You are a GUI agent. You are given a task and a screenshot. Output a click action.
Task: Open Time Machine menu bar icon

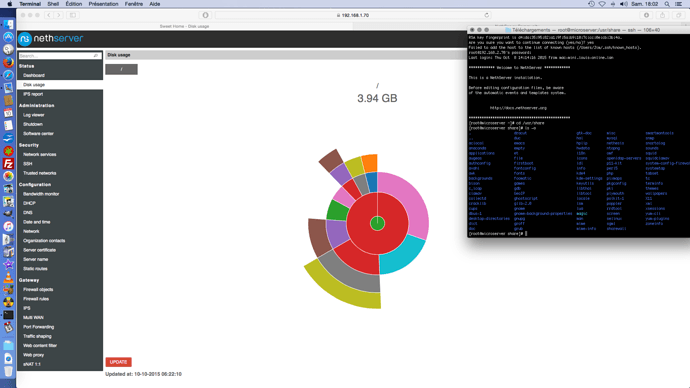pyautogui.click(x=591, y=4)
